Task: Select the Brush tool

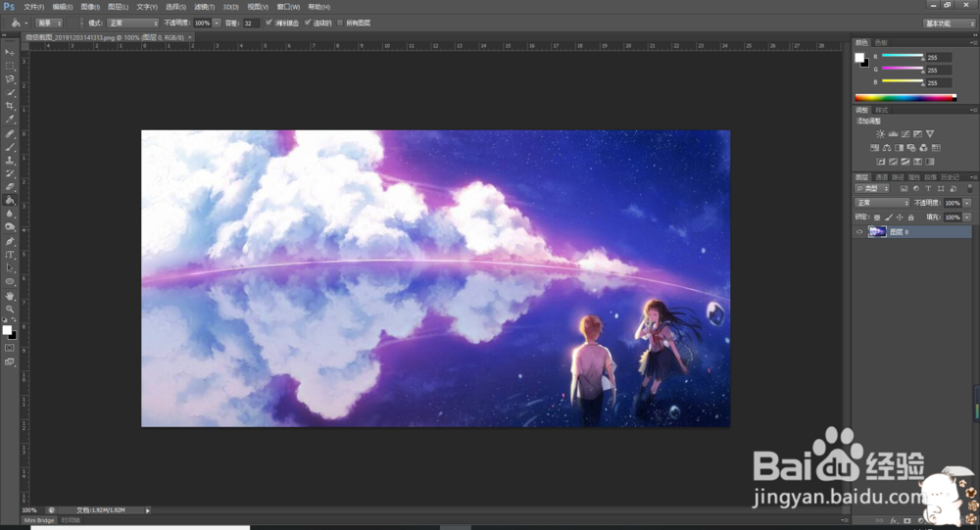Action: tap(10, 147)
